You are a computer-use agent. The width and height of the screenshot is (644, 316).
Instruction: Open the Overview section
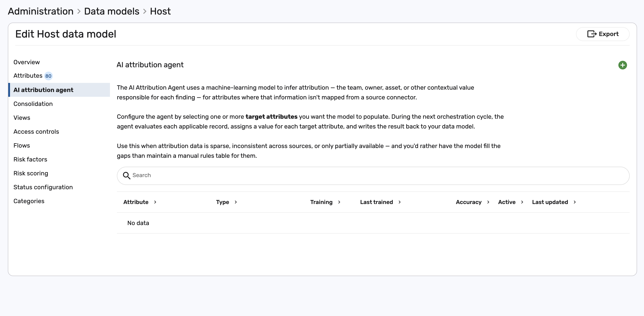click(x=27, y=62)
